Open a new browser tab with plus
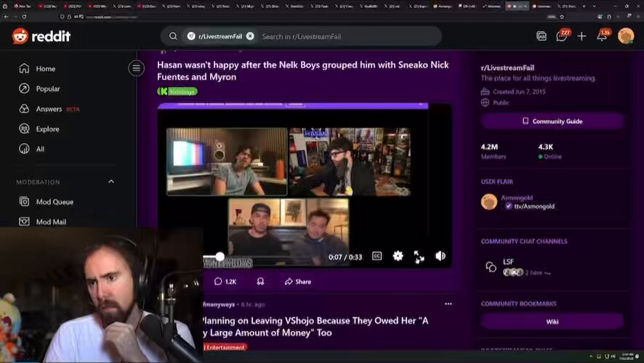 point(584,6)
